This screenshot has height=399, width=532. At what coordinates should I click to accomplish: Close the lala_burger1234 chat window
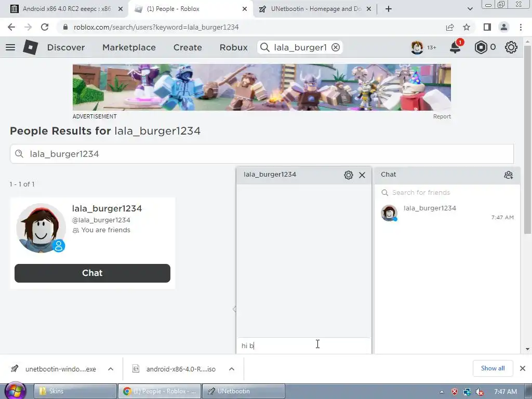tap(362, 175)
